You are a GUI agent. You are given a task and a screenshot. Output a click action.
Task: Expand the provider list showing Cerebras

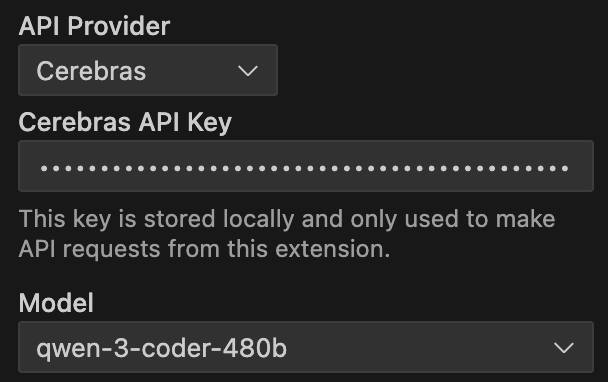pyautogui.click(x=148, y=70)
